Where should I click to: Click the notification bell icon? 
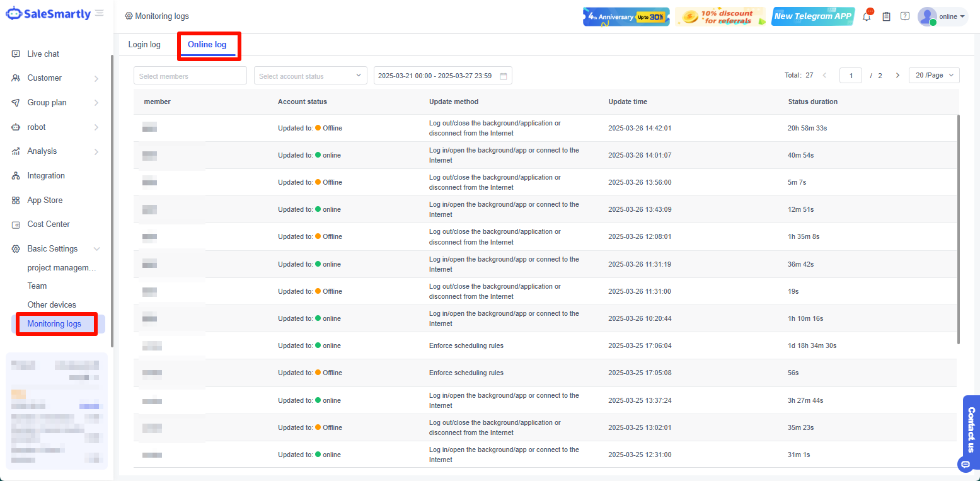pyautogui.click(x=867, y=17)
